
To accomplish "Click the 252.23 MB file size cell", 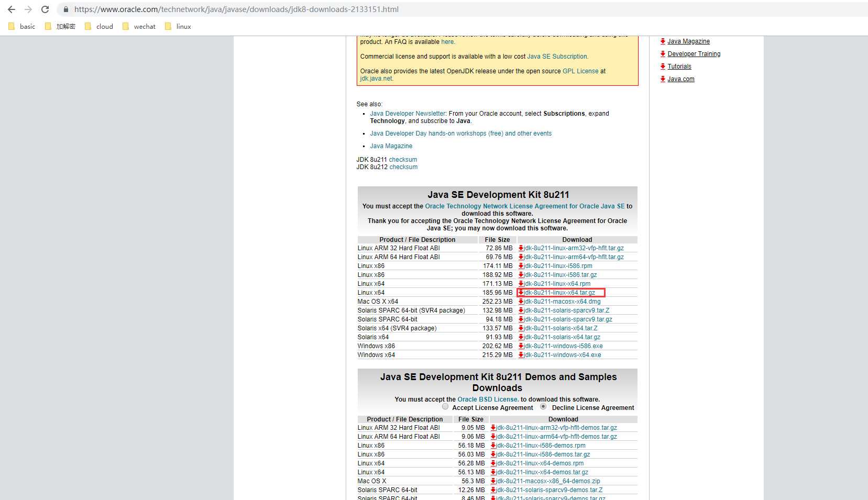I will coord(497,302).
